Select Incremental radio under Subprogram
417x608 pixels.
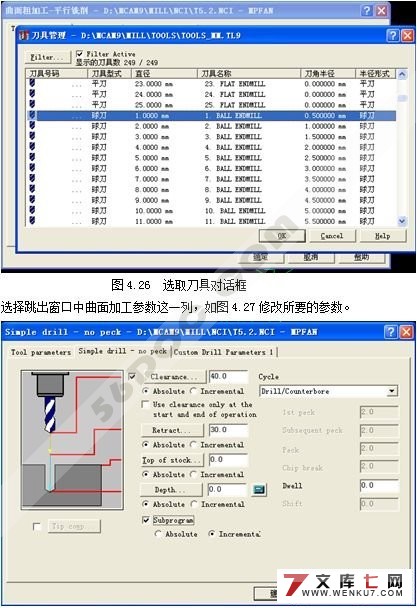pyautogui.click(x=212, y=534)
